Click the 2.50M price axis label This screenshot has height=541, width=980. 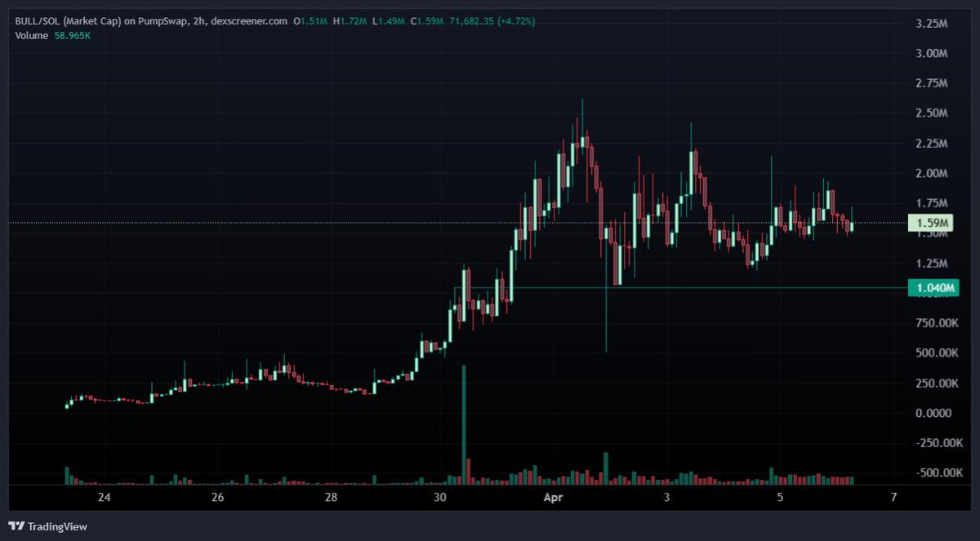(932, 113)
